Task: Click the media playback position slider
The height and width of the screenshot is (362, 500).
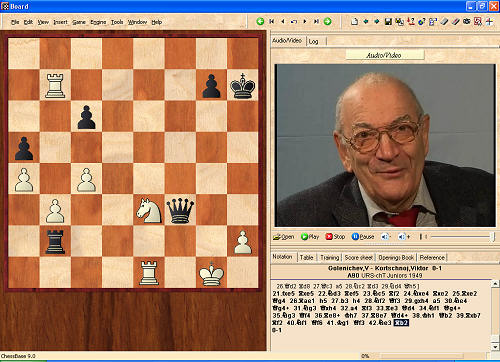Action: [461, 237]
